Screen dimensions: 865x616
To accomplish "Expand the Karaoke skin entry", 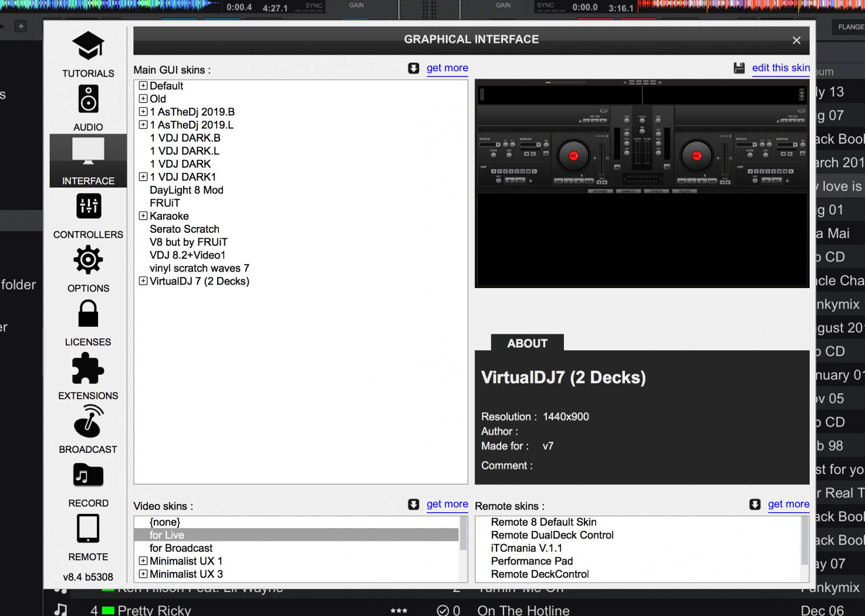I will pyautogui.click(x=143, y=216).
